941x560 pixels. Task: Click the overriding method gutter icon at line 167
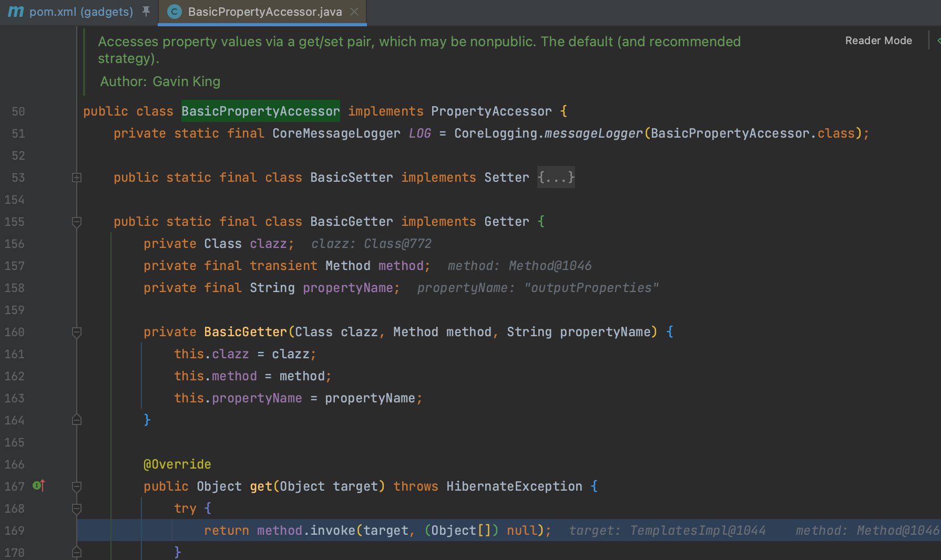point(39,486)
